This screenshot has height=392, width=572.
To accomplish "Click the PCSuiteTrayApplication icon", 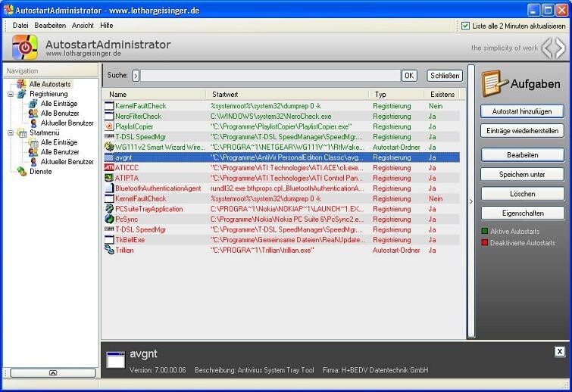I will click(109, 209).
